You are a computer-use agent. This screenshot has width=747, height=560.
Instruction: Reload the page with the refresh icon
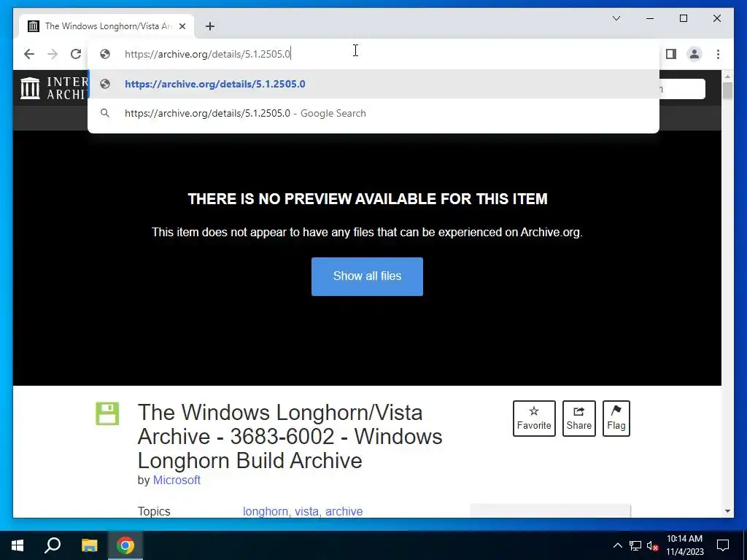(76, 54)
